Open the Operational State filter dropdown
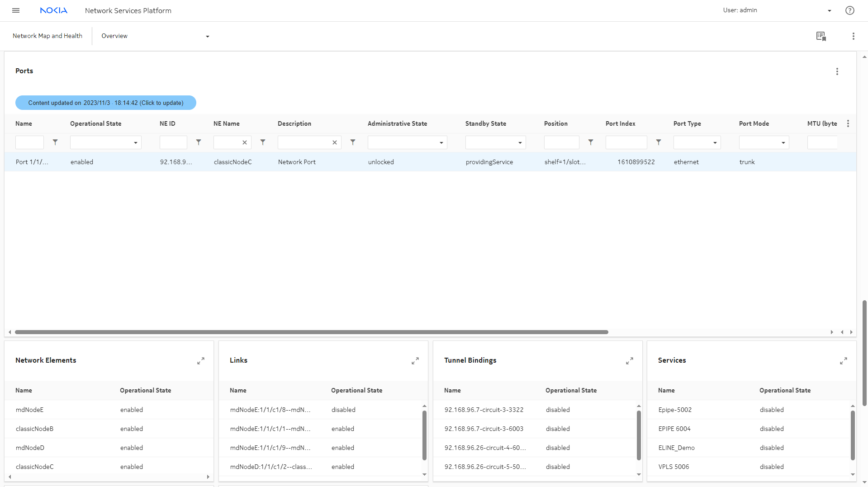 (x=105, y=142)
